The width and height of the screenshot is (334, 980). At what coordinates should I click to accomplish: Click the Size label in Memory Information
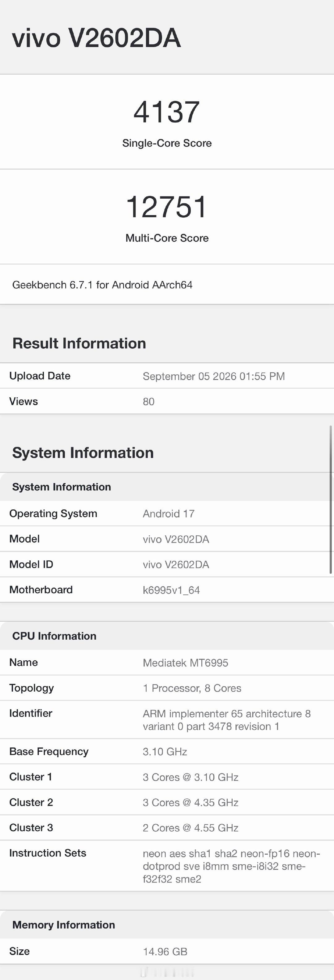19,951
